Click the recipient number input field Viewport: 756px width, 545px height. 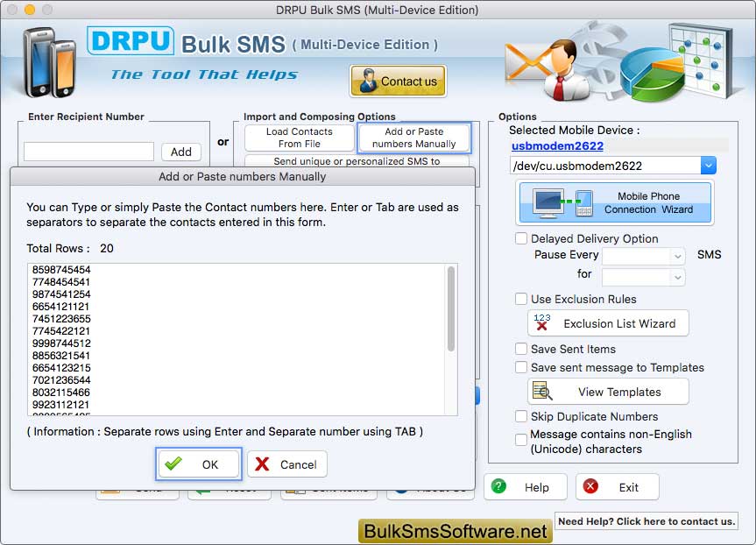(88, 152)
